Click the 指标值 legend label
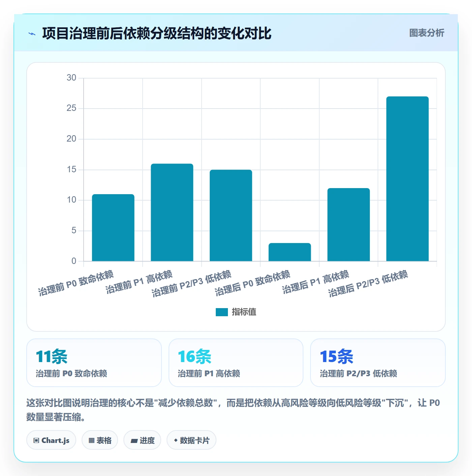Screen dimensions: 472x476 click(244, 312)
